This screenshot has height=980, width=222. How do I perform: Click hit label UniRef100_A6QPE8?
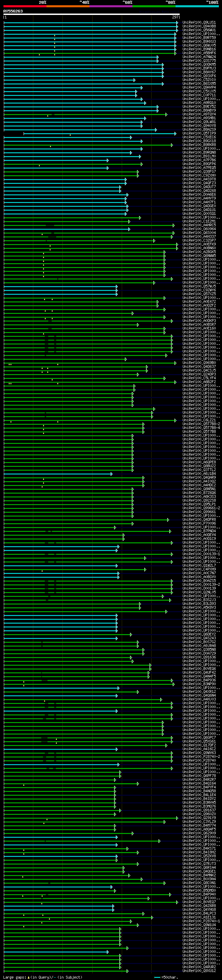click(199, 462)
